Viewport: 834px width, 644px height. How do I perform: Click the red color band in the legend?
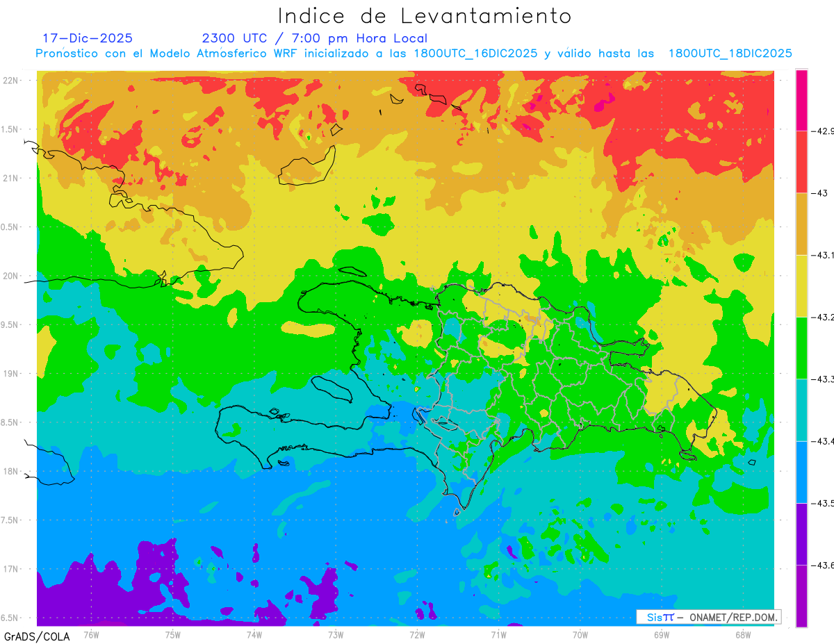(x=801, y=161)
